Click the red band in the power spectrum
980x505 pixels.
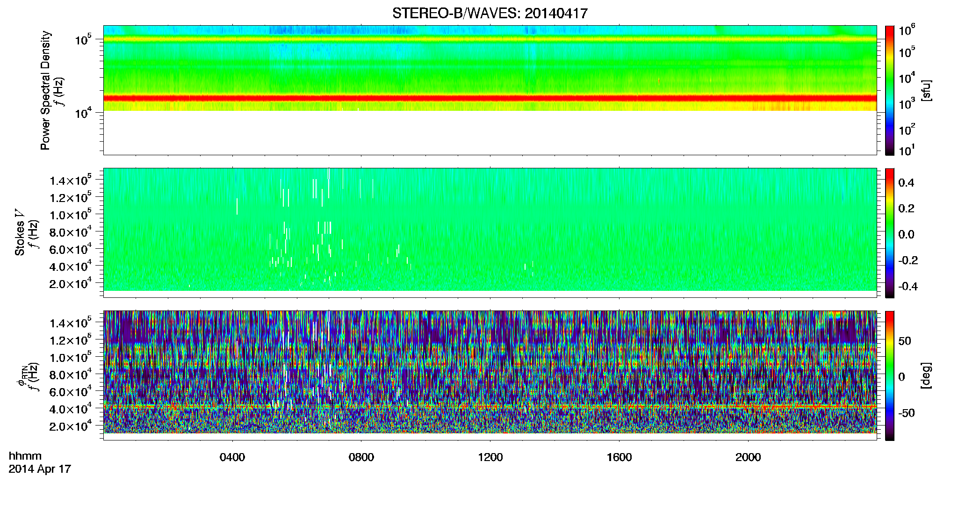click(490, 98)
